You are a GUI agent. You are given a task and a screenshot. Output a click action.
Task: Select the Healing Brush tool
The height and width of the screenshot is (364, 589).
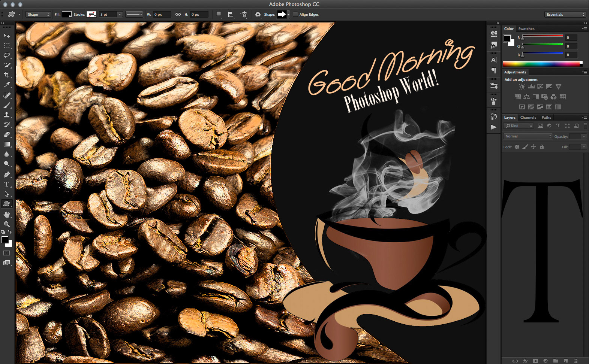coord(6,95)
